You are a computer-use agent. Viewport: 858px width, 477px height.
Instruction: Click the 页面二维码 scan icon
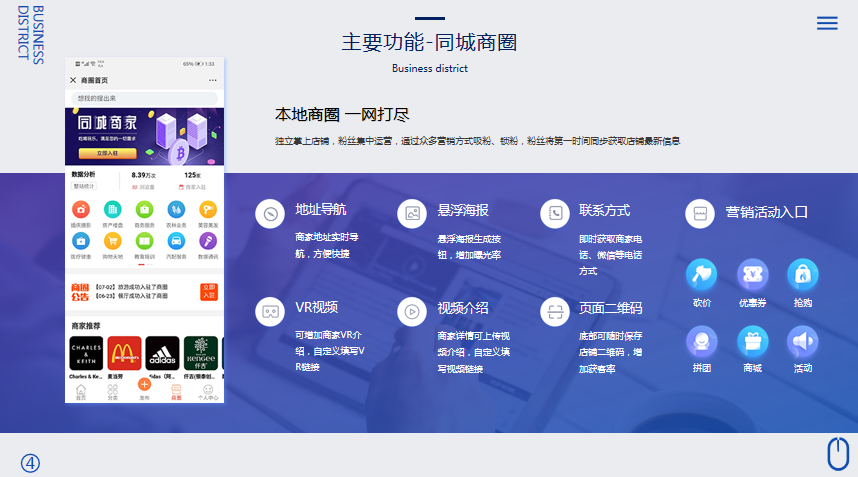(x=555, y=312)
